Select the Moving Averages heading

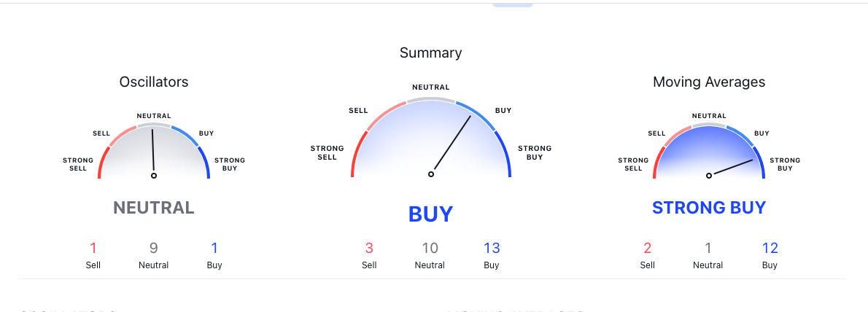coord(709,82)
